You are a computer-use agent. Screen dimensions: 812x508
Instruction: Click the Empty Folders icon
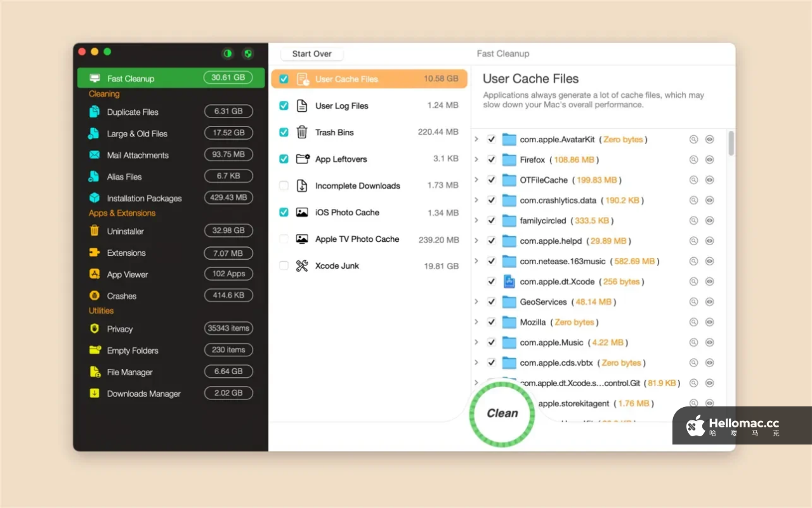coord(95,350)
